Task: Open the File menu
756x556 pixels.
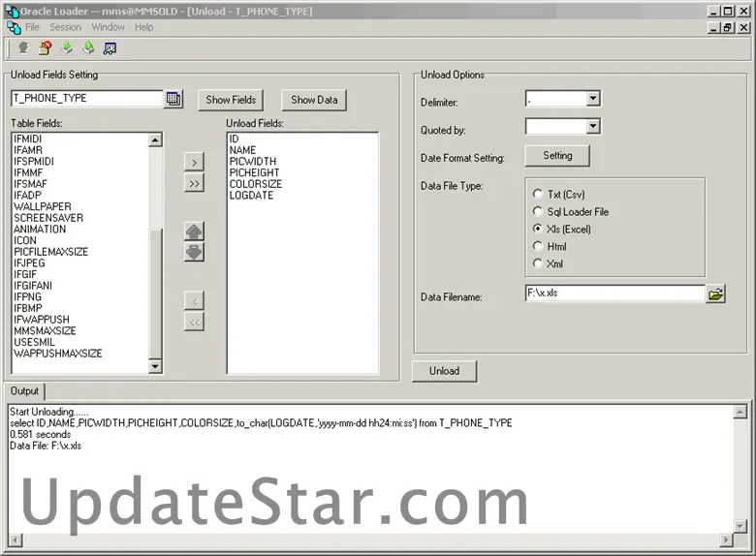Action: tap(32, 27)
